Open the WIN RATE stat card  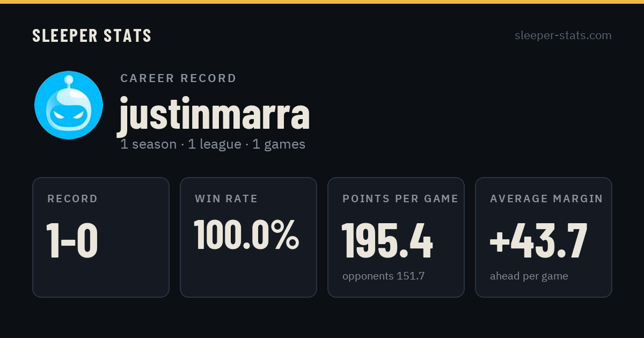click(x=248, y=237)
